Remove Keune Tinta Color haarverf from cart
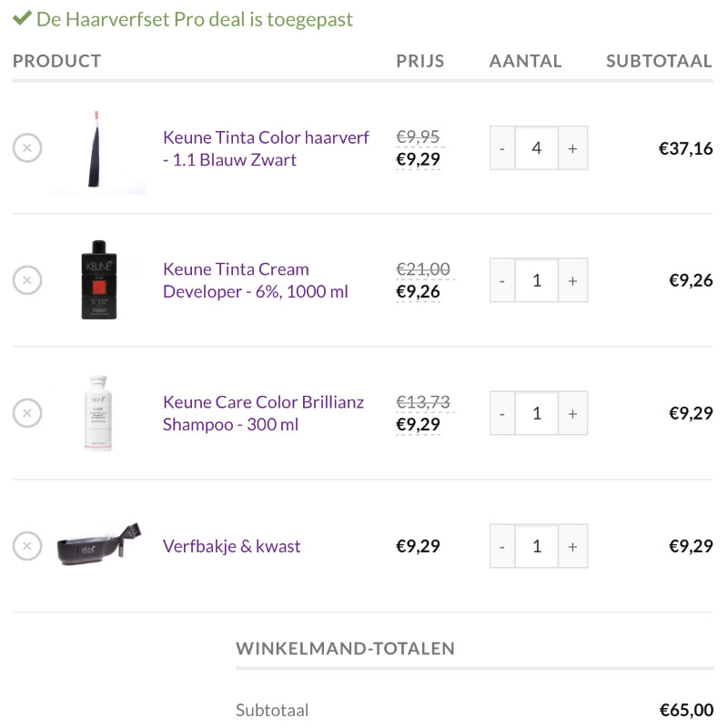Viewport: 728px width, 728px height. pyautogui.click(x=27, y=147)
